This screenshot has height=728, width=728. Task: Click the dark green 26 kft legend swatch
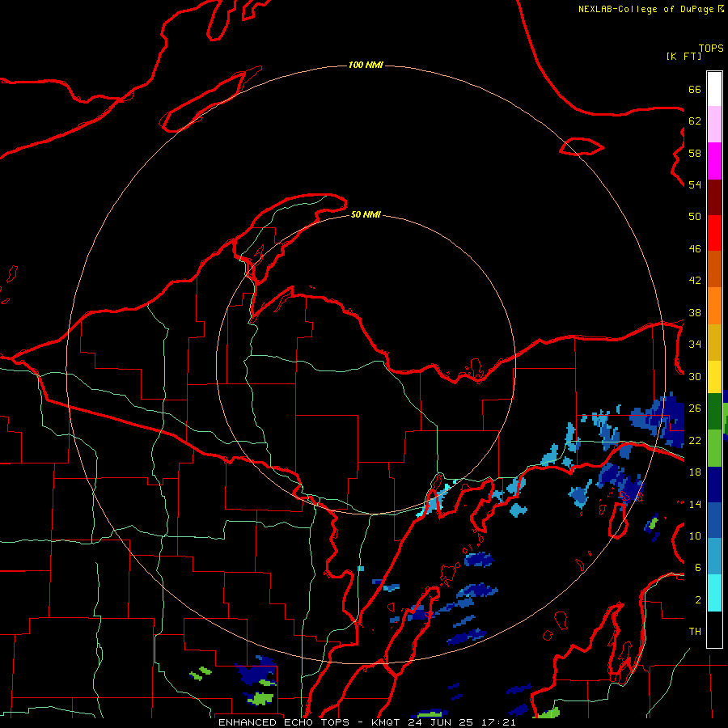tap(714, 412)
